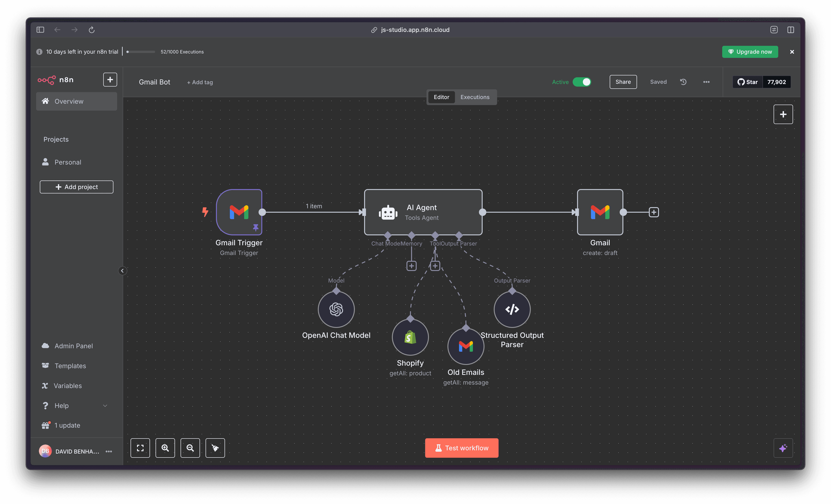Click the n8n logo

(56, 80)
